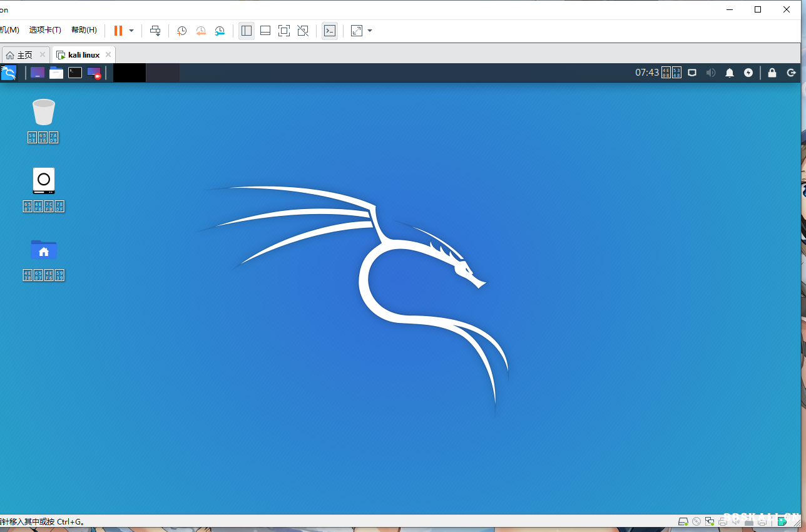Expand the stretch guest display dropdown arrow
This screenshot has width=806, height=532.
(x=370, y=31)
